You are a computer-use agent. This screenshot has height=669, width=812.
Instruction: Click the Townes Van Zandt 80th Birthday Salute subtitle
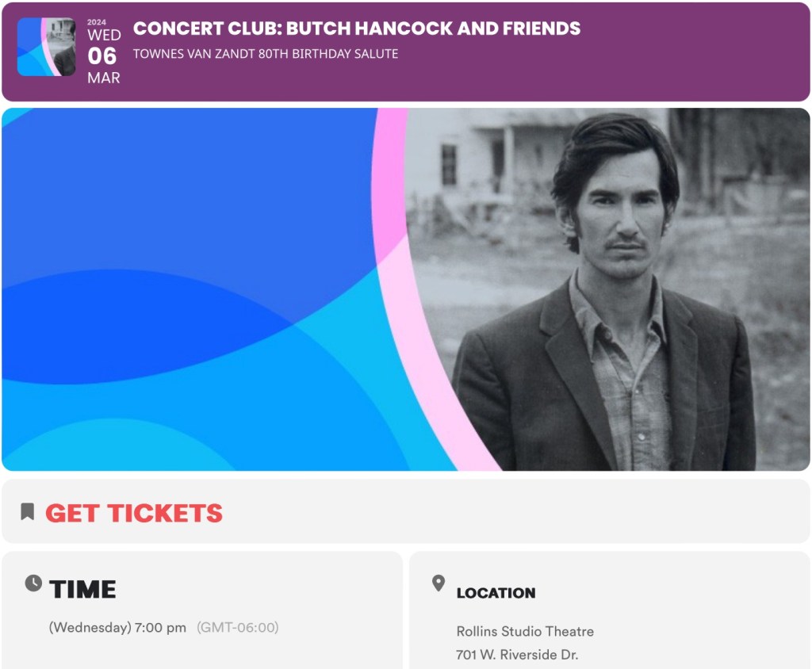coord(266,54)
